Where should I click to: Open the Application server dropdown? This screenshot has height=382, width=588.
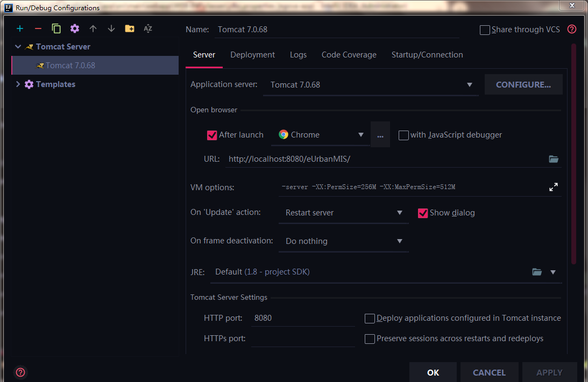(x=371, y=85)
